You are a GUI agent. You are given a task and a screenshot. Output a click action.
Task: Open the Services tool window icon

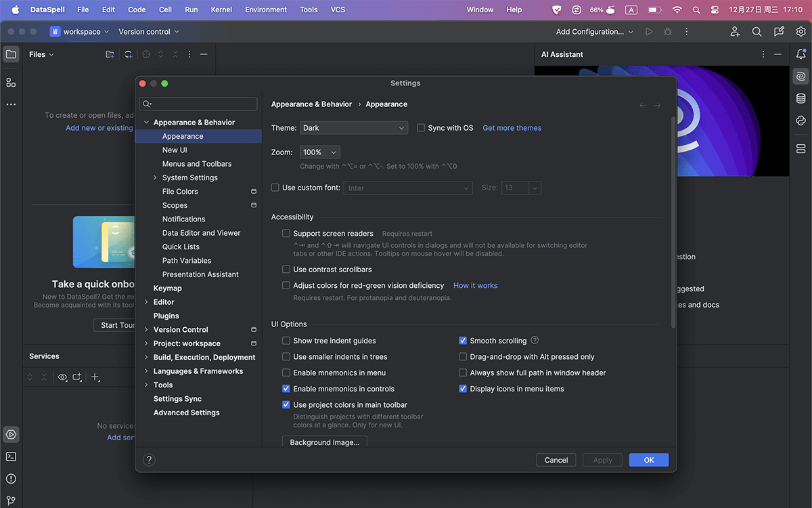(x=11, y=434)
